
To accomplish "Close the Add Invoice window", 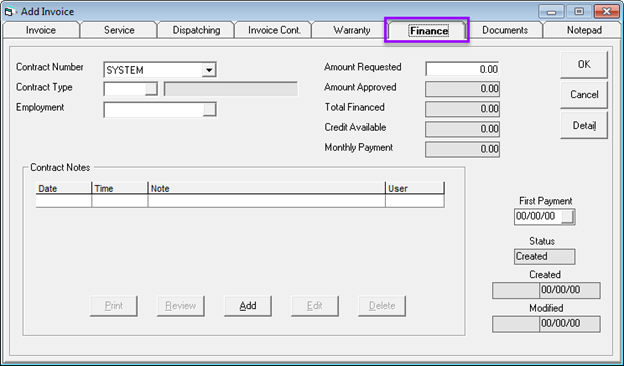I will 607,12.
